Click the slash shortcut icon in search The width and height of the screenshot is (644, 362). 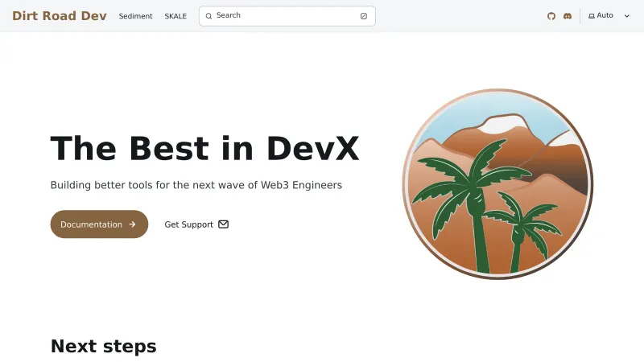(364, 16)
